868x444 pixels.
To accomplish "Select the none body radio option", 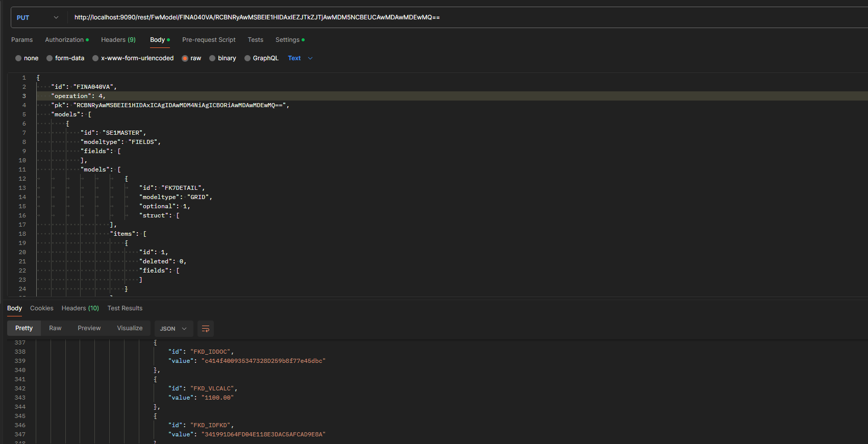I will 18,58.
